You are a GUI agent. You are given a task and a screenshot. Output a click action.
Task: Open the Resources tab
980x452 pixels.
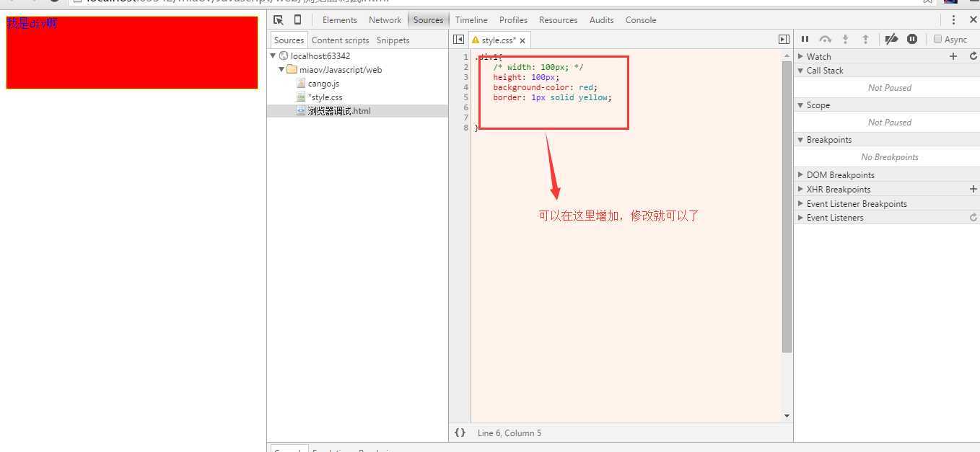[558, 20]
